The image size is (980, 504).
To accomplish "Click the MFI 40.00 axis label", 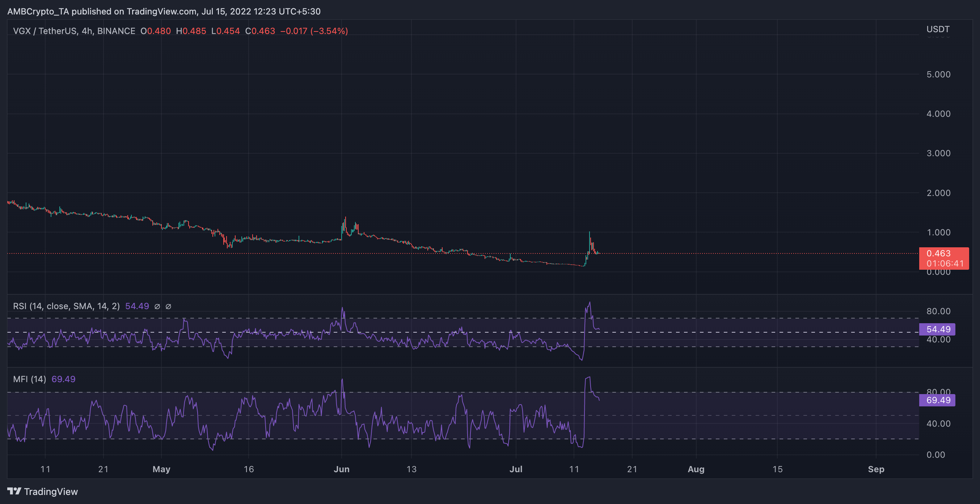I will [938, 423].
